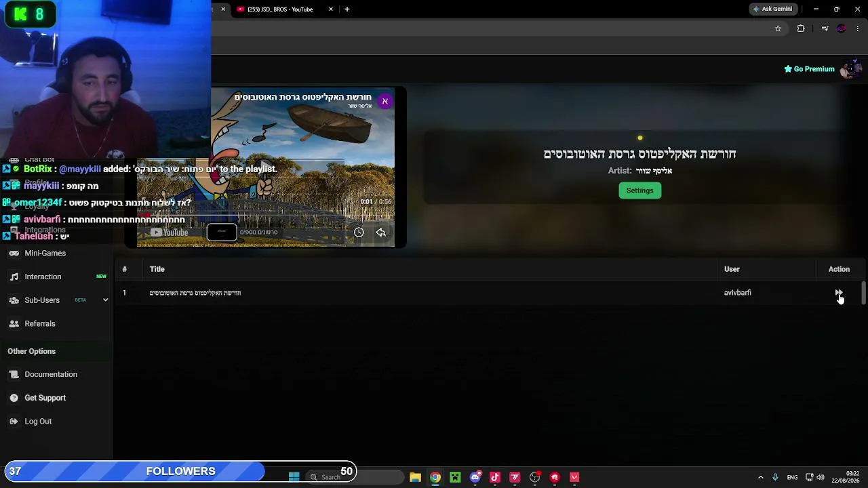Click the Mini-Games gamepad icon

click(14, 253)
